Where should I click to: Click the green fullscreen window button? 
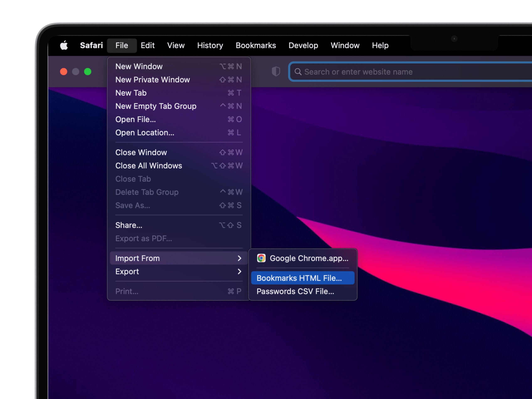[88, 72]
